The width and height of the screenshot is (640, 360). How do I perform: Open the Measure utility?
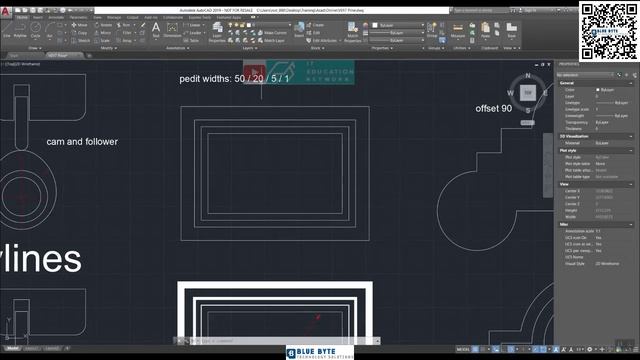point(458,31)
